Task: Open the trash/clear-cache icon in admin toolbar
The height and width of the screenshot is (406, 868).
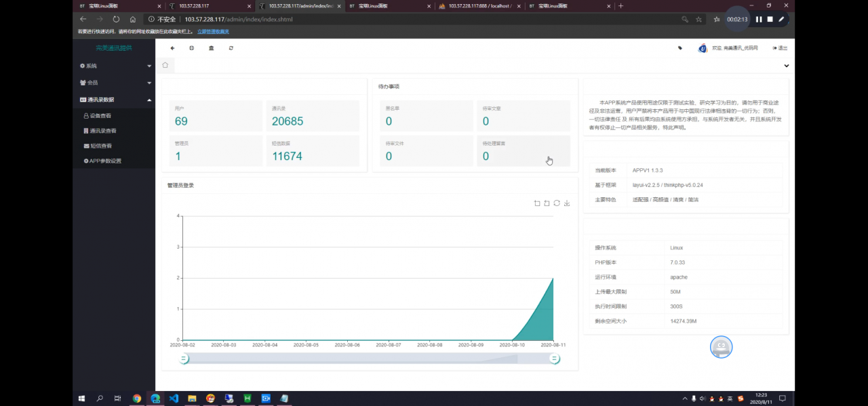Action: (x=211, y=48)
